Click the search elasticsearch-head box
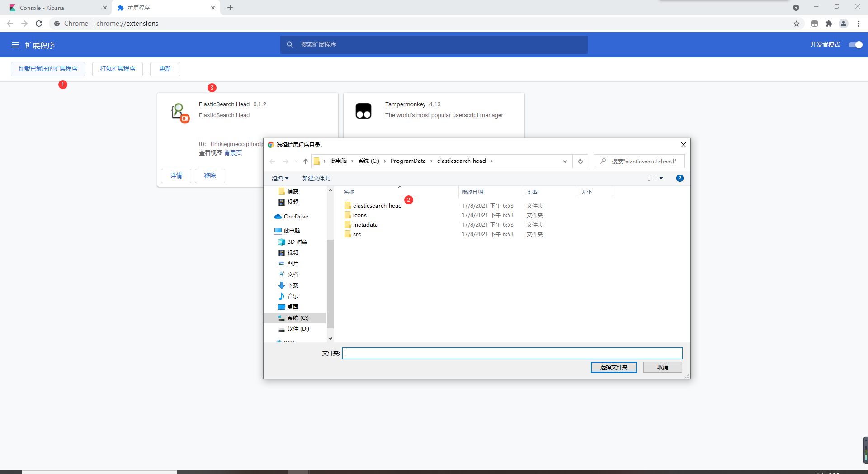This screenshot has height=474, width=868. 639,161
